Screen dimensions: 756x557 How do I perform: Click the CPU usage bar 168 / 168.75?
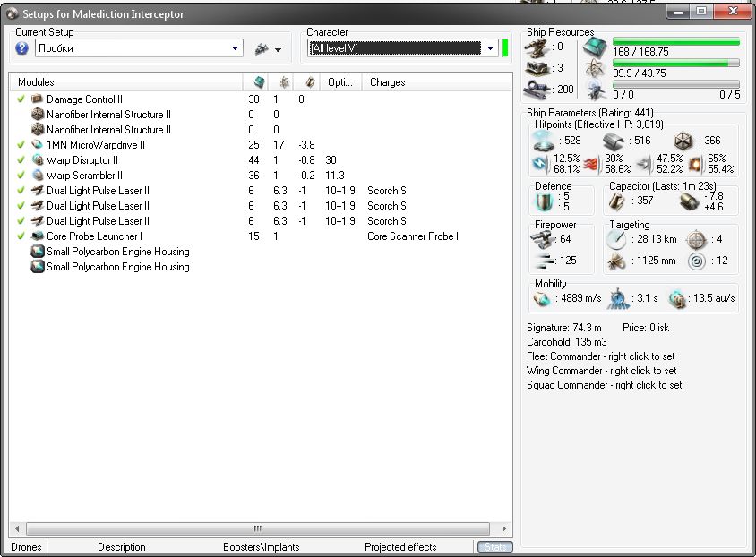[x=676, y=42]
